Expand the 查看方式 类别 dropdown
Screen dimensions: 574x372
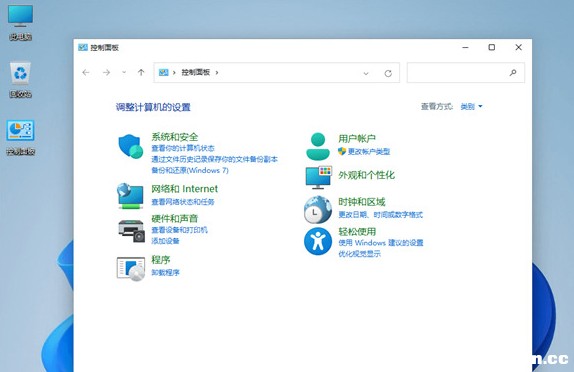click(471, 107)
